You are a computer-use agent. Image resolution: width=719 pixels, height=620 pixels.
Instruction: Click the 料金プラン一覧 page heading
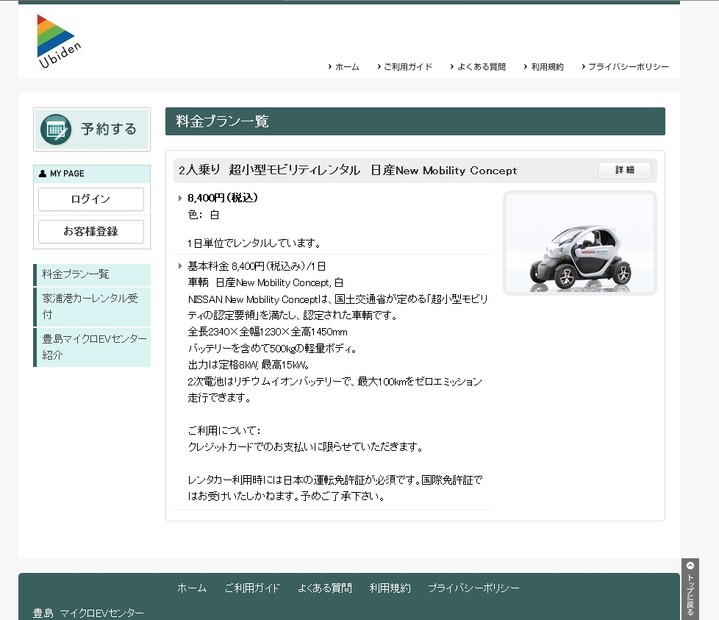tap(222, 122)
